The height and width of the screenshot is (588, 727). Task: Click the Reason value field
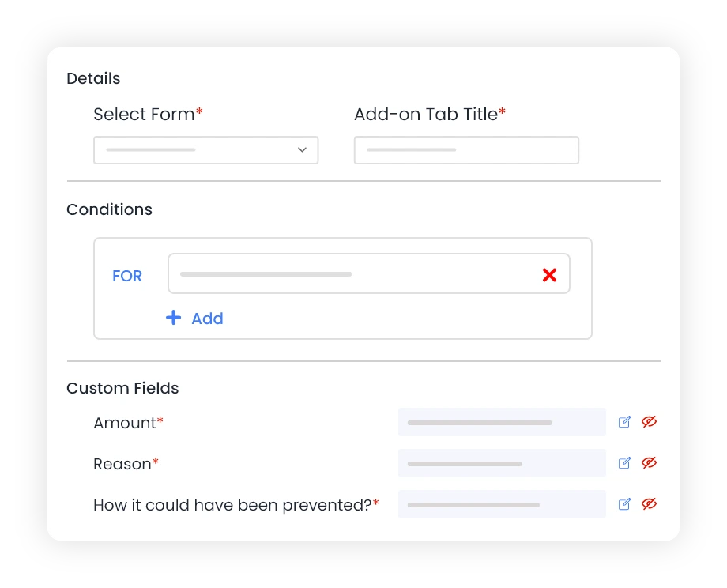tap(502, 463)
